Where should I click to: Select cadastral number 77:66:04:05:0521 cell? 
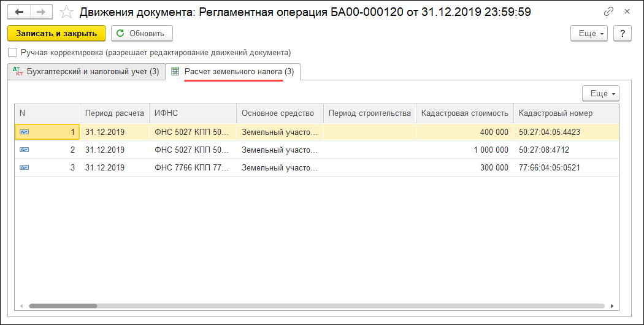click(549, 167)
